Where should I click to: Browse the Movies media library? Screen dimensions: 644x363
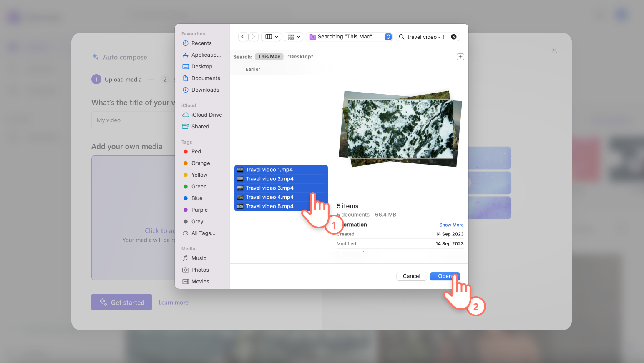tap(200, 281)
